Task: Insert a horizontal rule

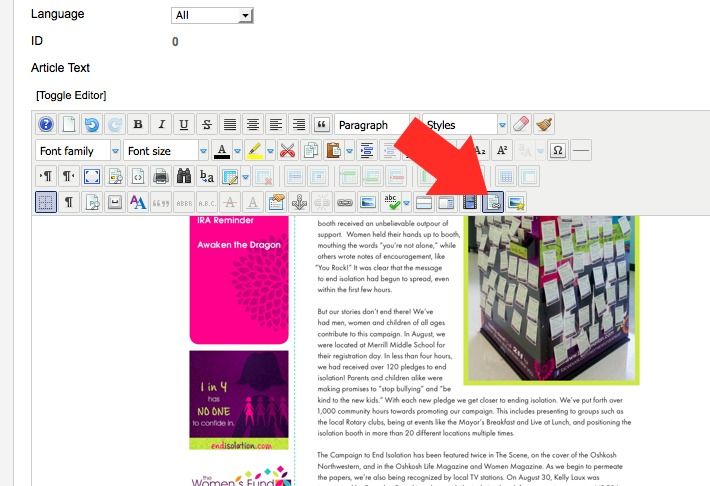Action: [581, 150]
